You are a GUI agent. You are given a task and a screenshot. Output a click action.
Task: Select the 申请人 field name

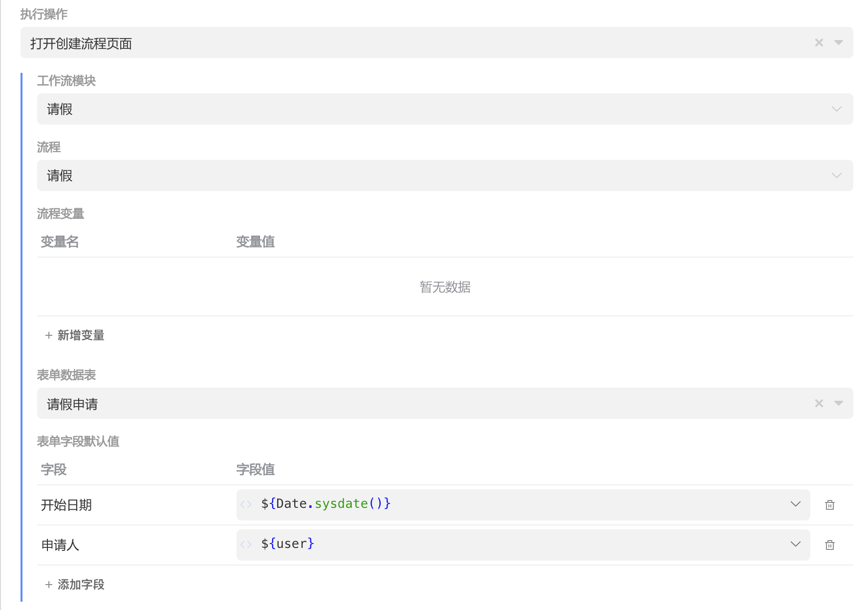click(x=60, y=545)
